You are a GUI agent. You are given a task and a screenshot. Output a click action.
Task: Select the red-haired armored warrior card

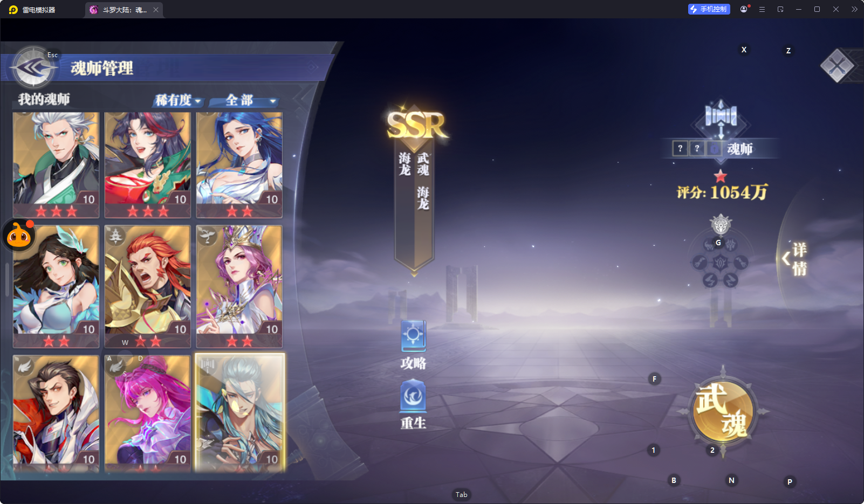pos(148,286)
